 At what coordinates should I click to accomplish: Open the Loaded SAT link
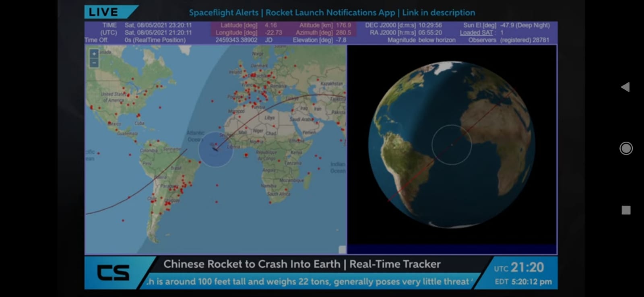coord(476,33)
